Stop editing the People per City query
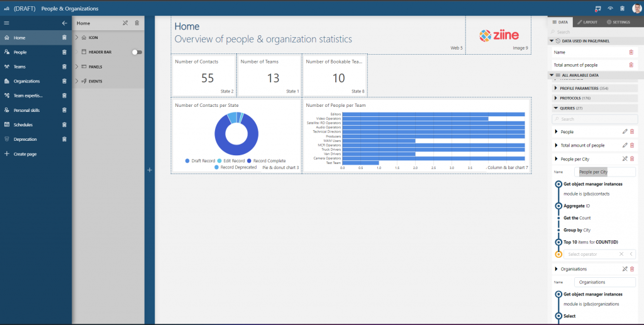 pyautogui.click(x=625, y=159)
